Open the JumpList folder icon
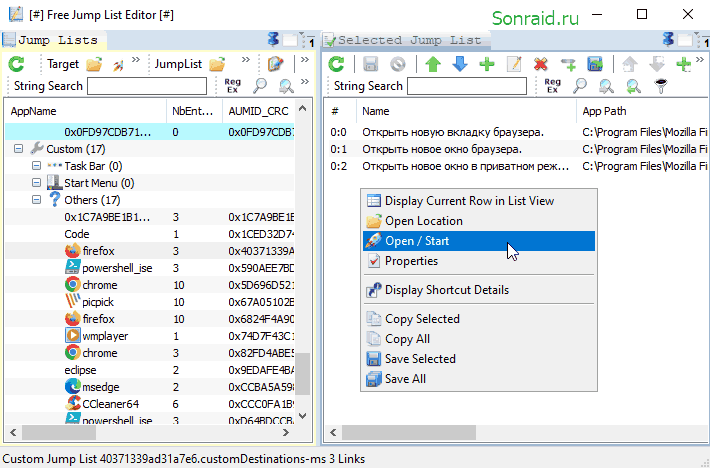Viewport: 710px width, 468px height. coord(217,64)
